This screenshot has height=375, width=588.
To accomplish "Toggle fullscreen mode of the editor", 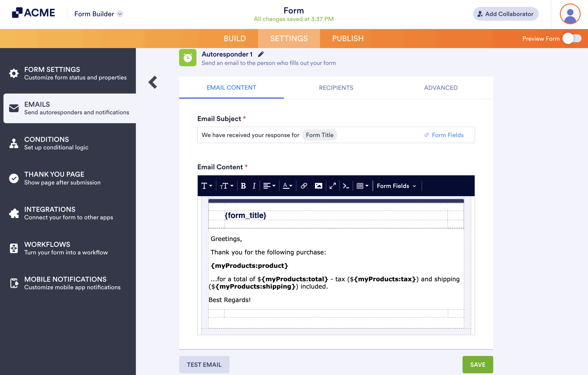I will click(332, 186).
